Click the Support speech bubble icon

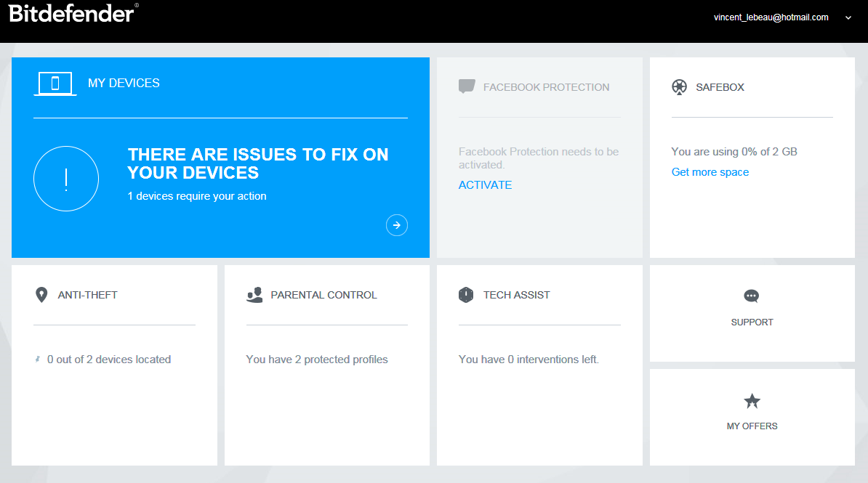(752, 296)
